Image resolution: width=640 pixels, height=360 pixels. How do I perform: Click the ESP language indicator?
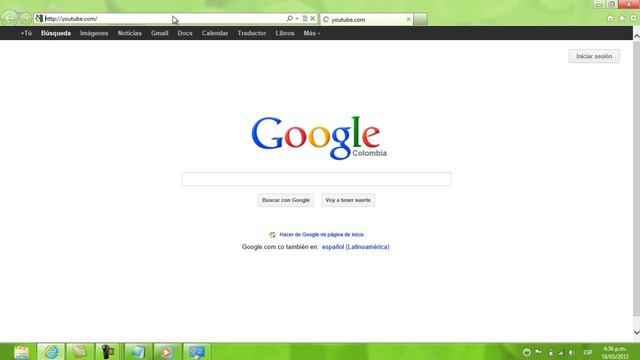pyautogui.click(x=588, y=352)
